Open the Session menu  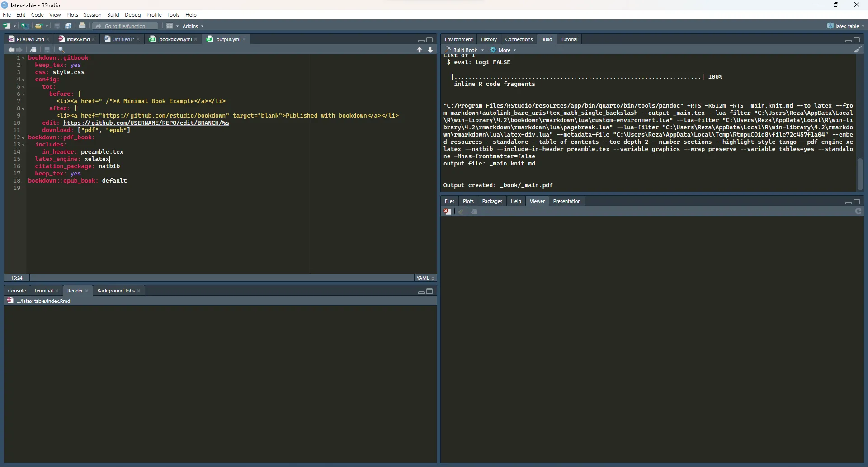[92, 15]
